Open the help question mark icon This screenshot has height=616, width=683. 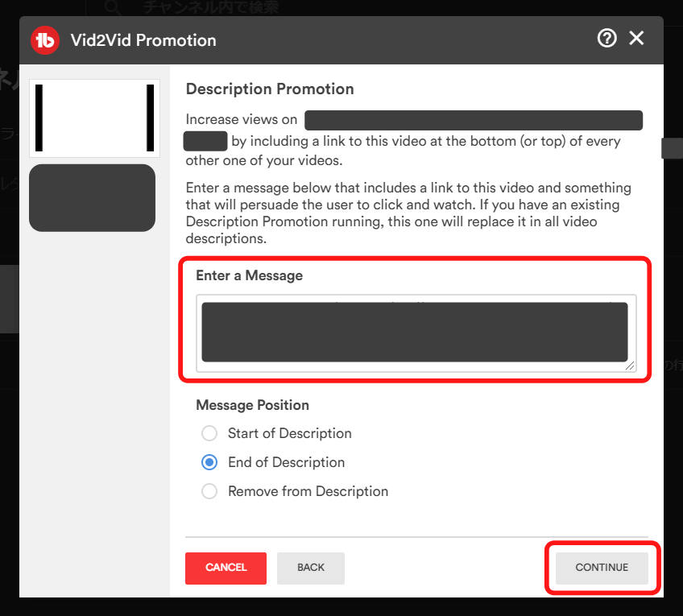[x=606, y=38]
